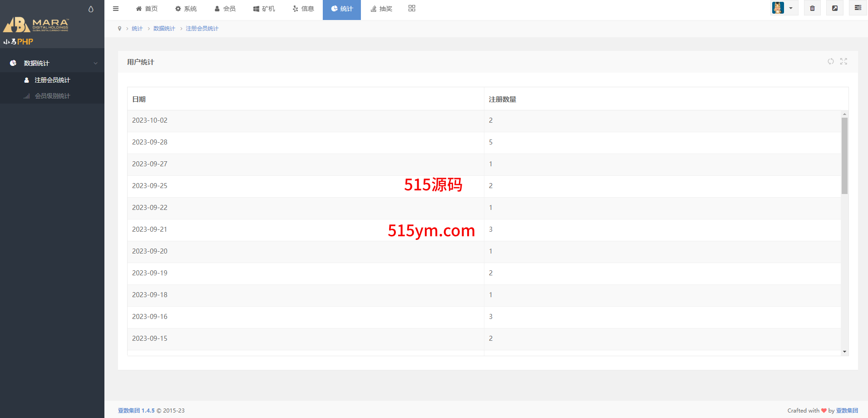Select 会员级别统计 in sidebar
868x418 pixels.
click(52, 96)
